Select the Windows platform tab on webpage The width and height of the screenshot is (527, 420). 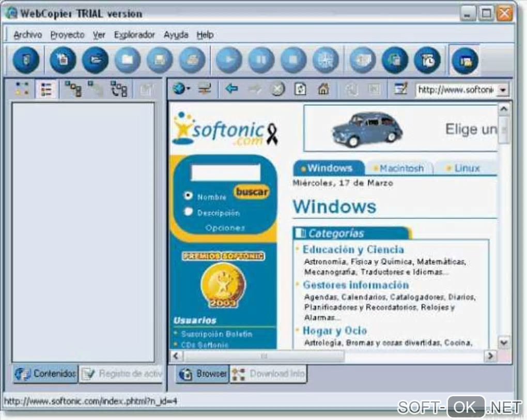[x=329, y=168]
